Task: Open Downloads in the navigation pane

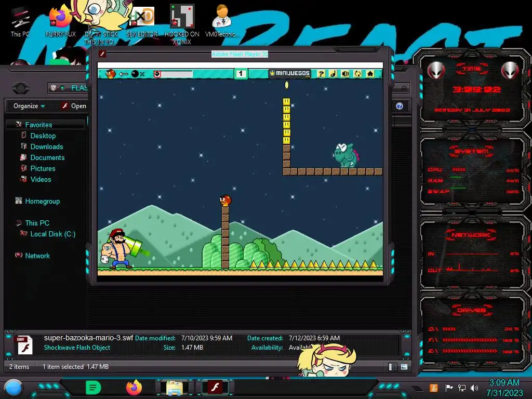Action: 47,147
